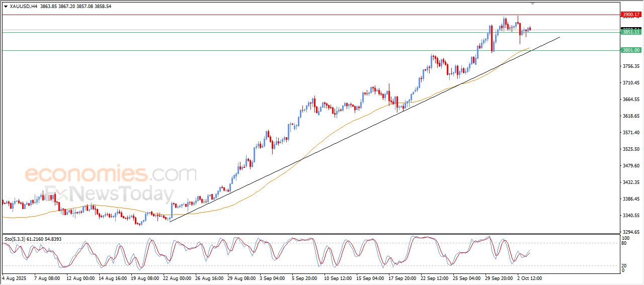Screen dimensions: 644x285
Task: Click the XAUUSD,H4 symbol title text
Action: coord(23,7)
